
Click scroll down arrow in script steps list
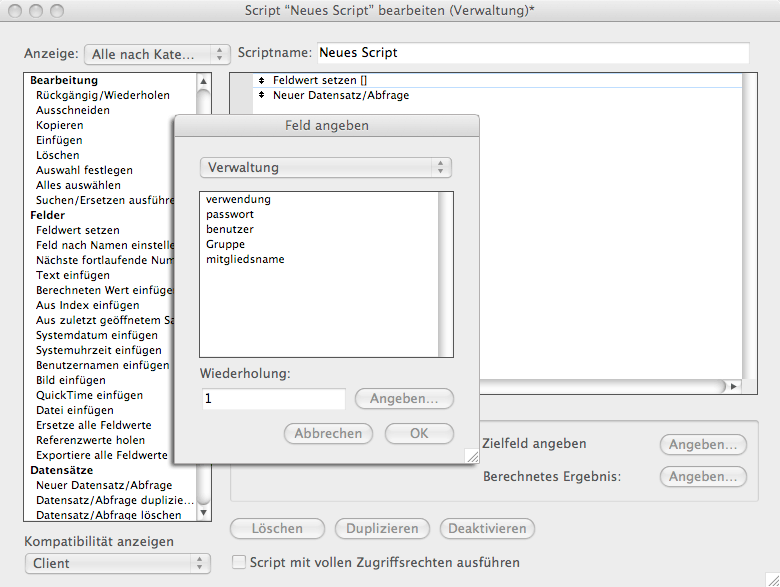[204, 513]
